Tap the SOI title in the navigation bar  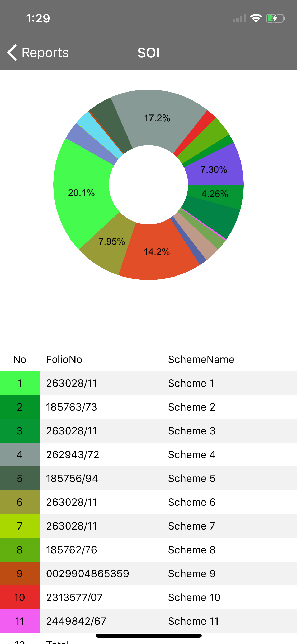pyautogui.click(x=148, y=52)
